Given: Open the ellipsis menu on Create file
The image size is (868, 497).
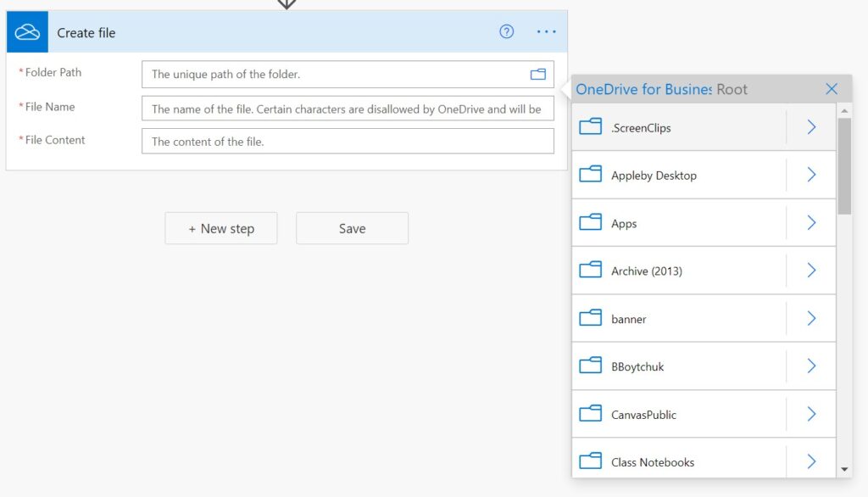Looking at the screenshot, I should (x=546, y=31).
